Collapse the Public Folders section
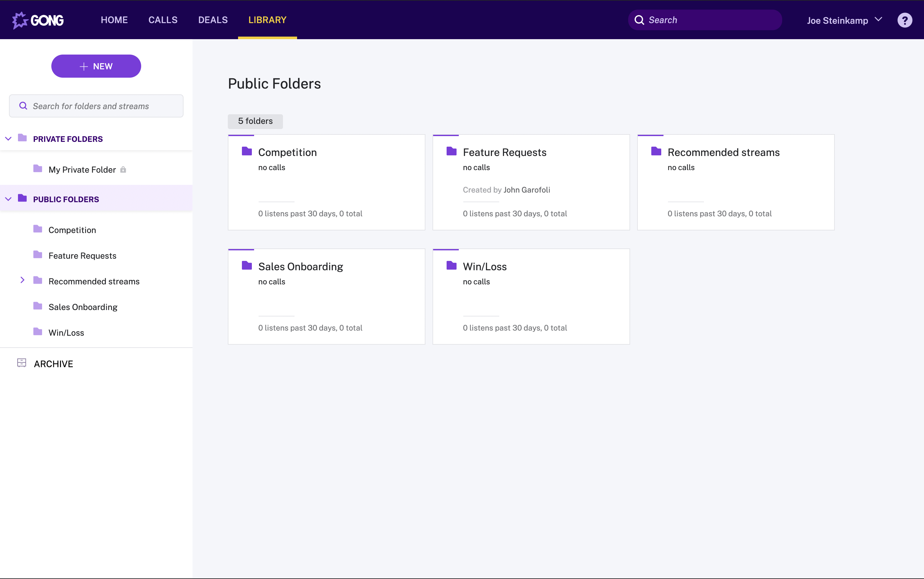The height and width of the screenshot is (579, 924). click(x=8, y=199)
